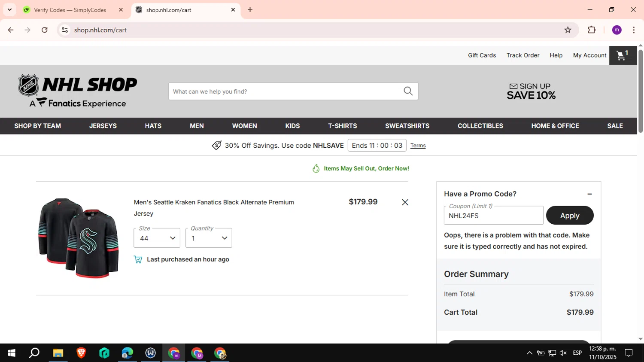Open the Windows notification center
Screen dimensions: 644x362
point(629,353)
